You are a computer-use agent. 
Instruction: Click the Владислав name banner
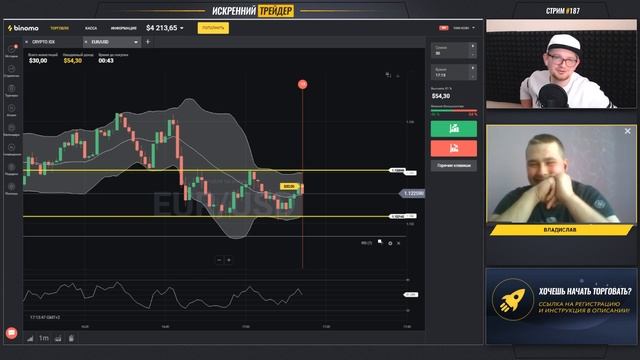[561, 230]
